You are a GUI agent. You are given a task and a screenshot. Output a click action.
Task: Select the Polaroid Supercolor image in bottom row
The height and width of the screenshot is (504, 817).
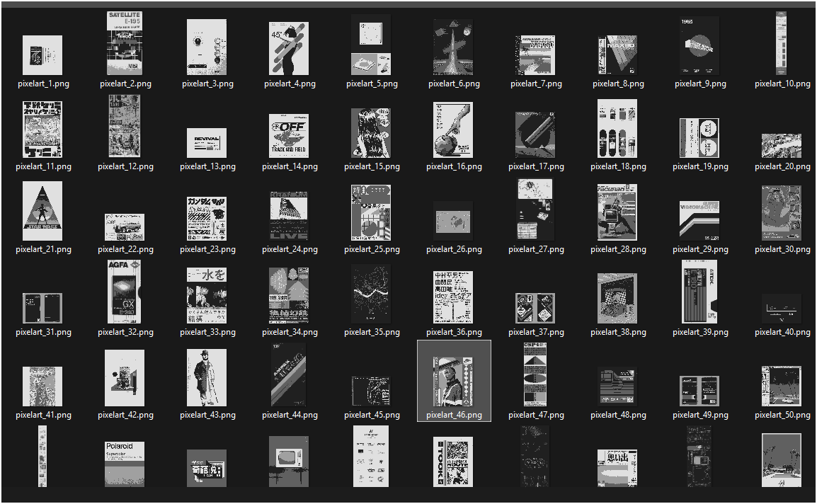pos(125,464)
